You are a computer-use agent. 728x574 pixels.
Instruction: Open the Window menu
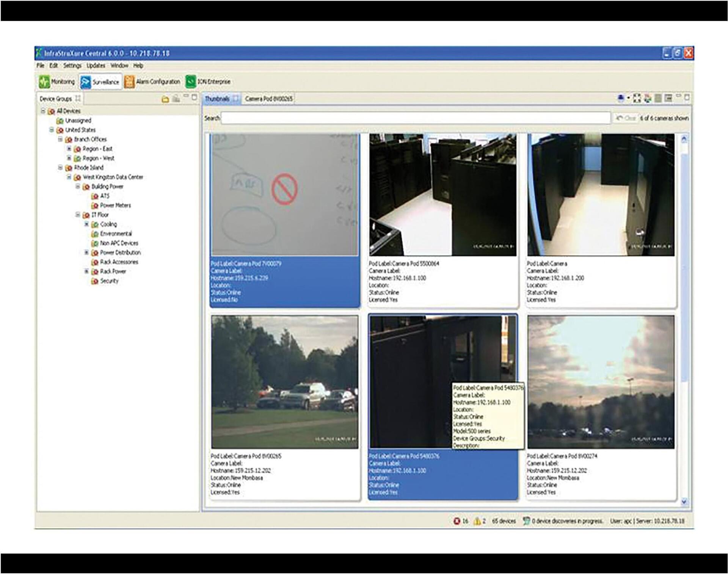point(119,66)
